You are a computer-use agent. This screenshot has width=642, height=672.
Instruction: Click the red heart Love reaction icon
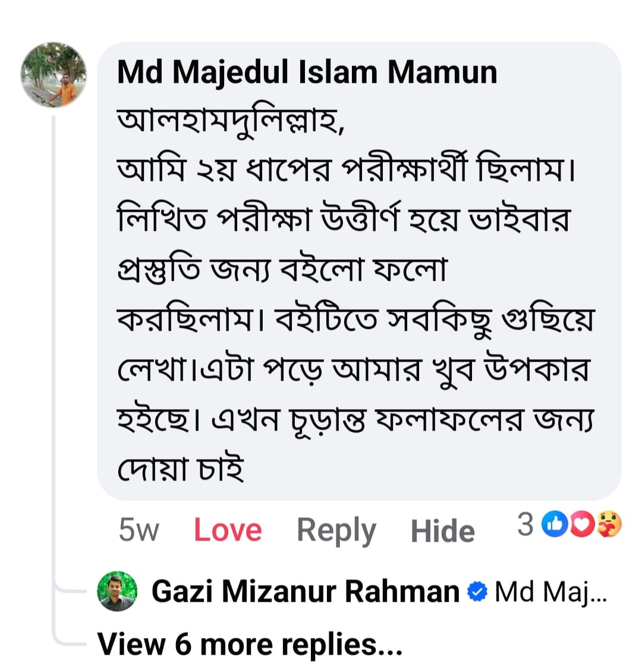click(x=582, y=525)
